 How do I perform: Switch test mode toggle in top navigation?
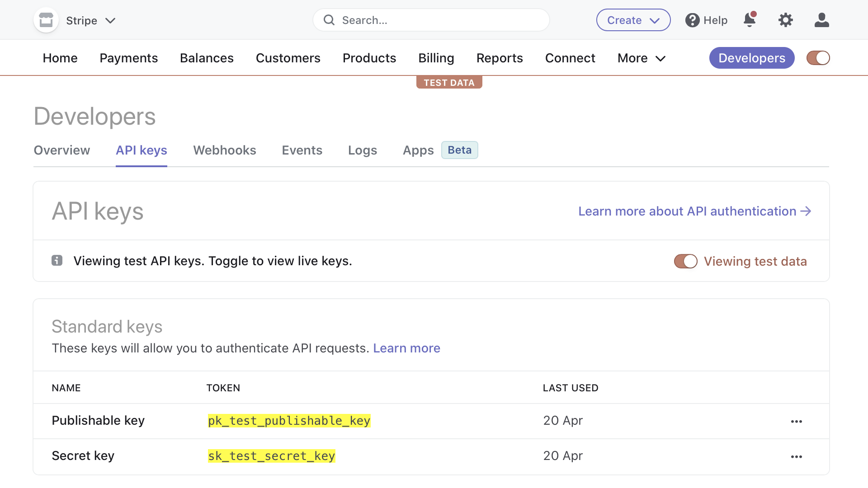point(818,58)
